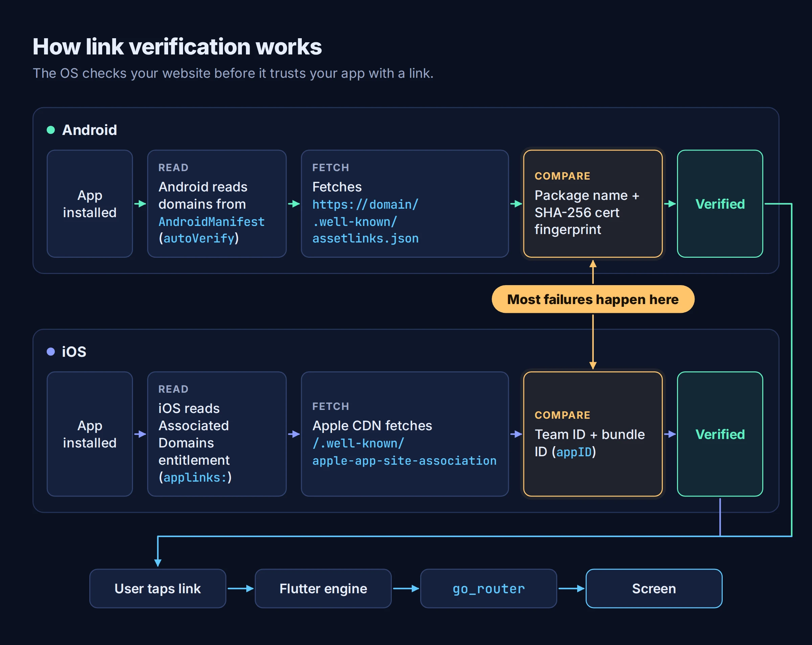This screenshot has height=645, width=812.
Task: Click assetlinks.json file name
Action: [365, 238]
